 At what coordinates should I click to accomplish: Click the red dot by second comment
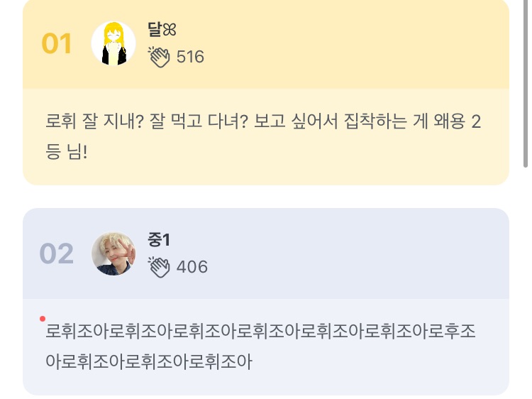(43, 319)
